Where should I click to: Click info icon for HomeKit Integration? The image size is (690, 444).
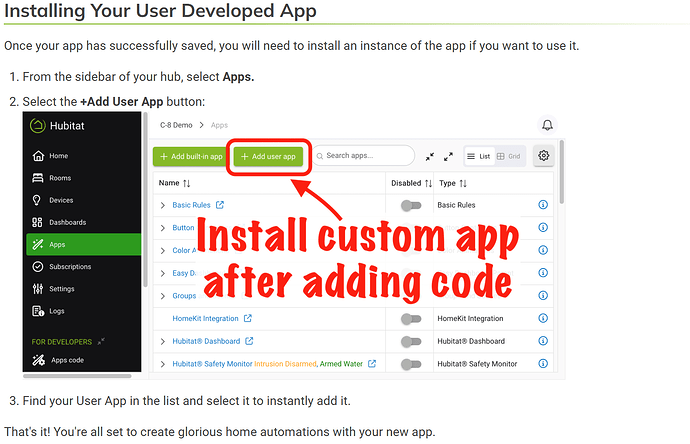pos(543,318)
